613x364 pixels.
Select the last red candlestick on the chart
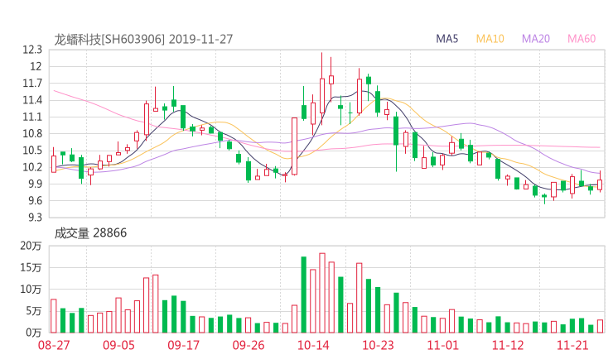(x=600, y=181)
